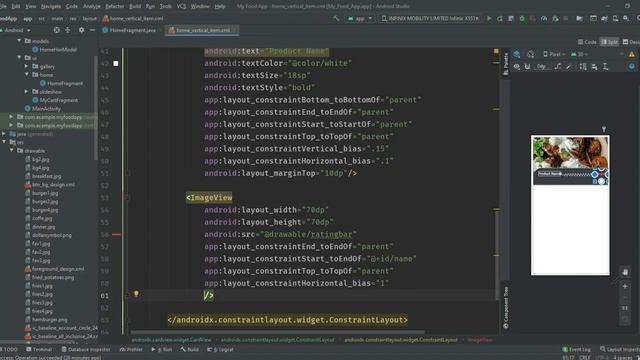Open the VCS menu
Screen dimensions: 640x360
tap(181, 6)
